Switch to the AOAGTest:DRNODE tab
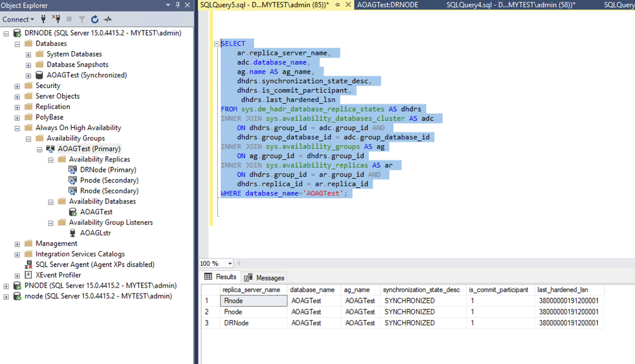635x364 pixels. [387, 5]
